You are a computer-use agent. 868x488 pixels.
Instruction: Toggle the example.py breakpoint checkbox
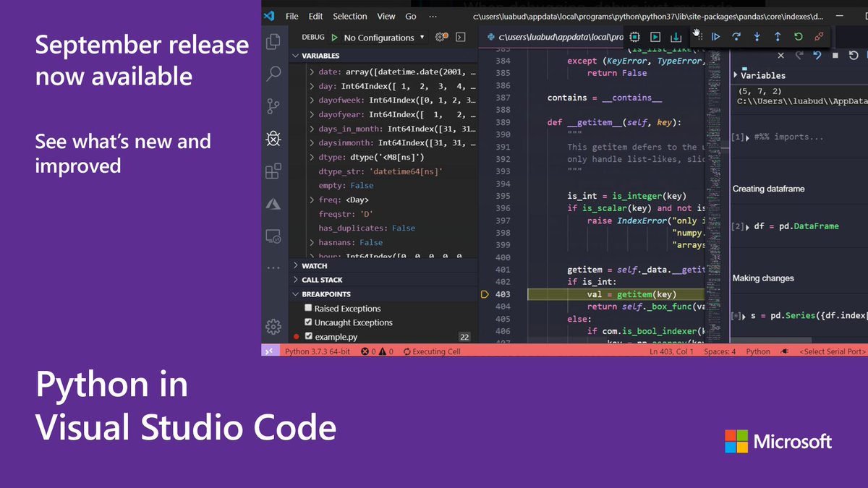pyautogui.click(x=309, y=337)
